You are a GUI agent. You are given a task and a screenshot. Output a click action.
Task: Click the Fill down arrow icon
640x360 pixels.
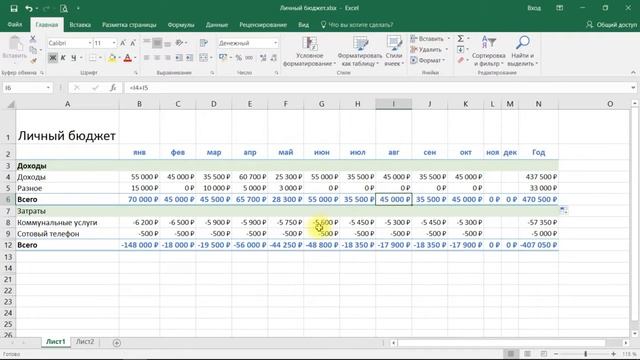click(x=460, y=49)
